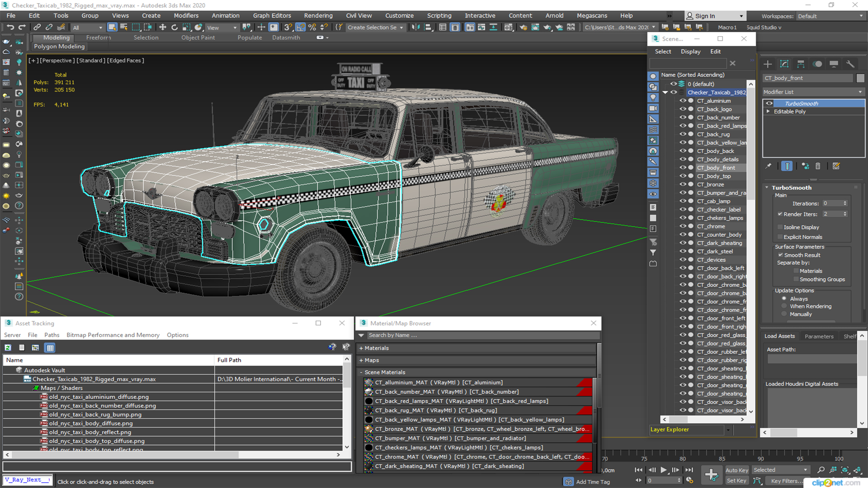The width and height of the screenshot is (868, 488).
Task: Open the Toggle Layer Explorer icon
Action: coord(455,27)
